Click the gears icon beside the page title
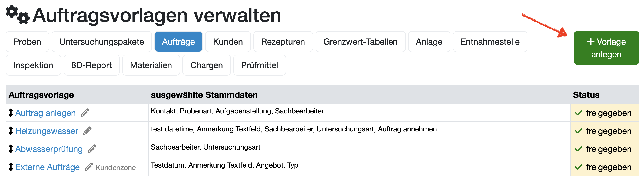Viewport: 644px width, 176px height. pos(18,15)
